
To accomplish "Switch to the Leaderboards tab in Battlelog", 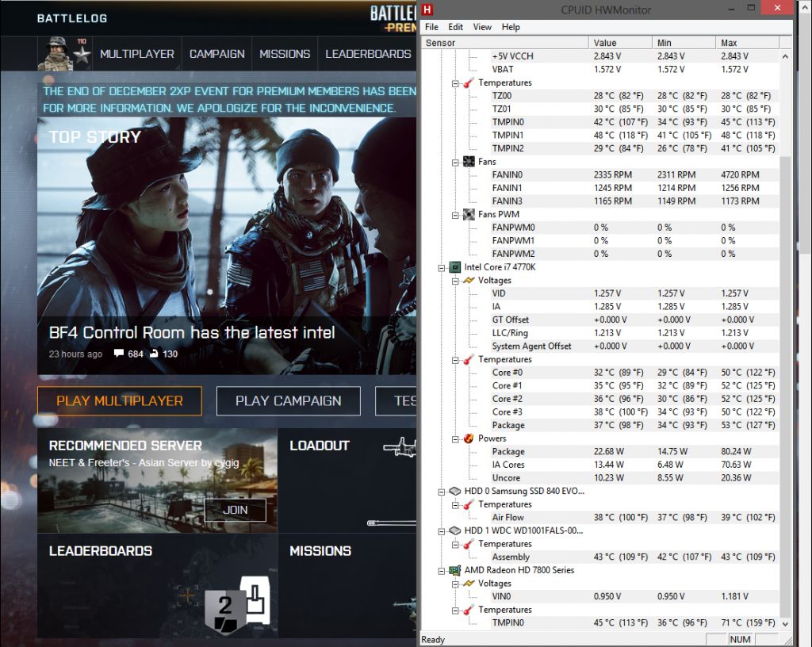I will [x=367, y=54].
